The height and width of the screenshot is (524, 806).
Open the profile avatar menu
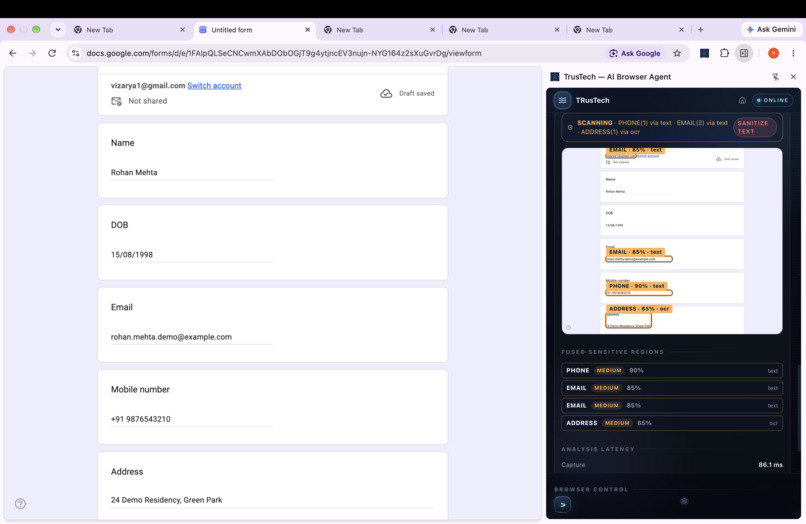(773, 53)
